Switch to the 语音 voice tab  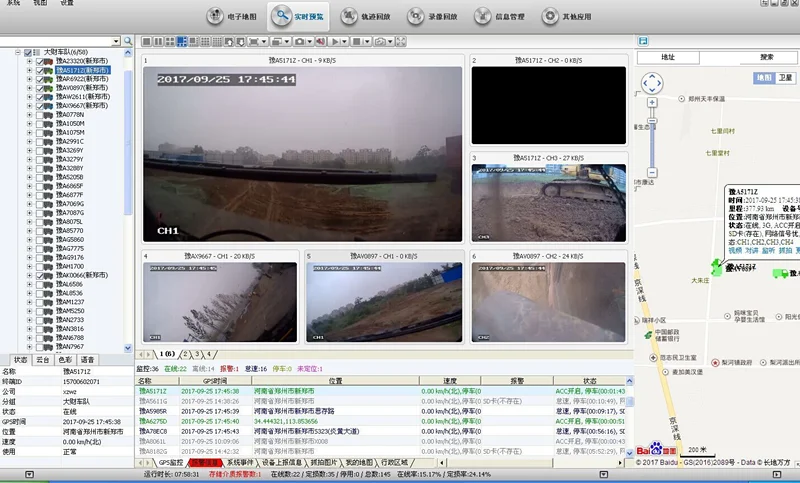pyautogui.click(x=87, y=360)
